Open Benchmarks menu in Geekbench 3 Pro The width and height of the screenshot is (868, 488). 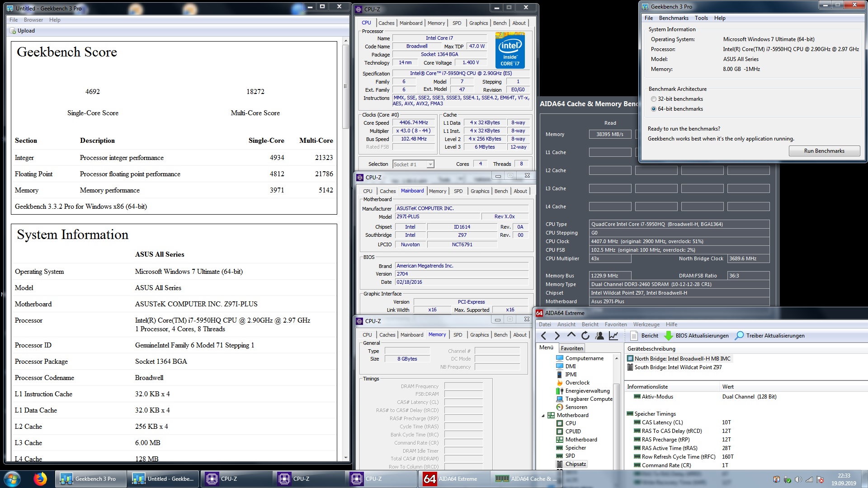point(673,18)
